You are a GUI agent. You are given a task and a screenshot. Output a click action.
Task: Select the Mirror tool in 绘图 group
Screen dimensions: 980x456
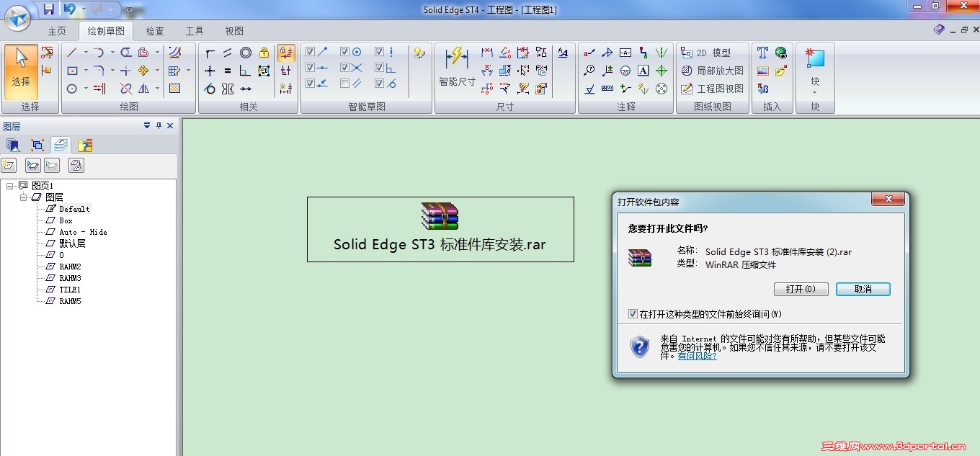coord(143,89)
